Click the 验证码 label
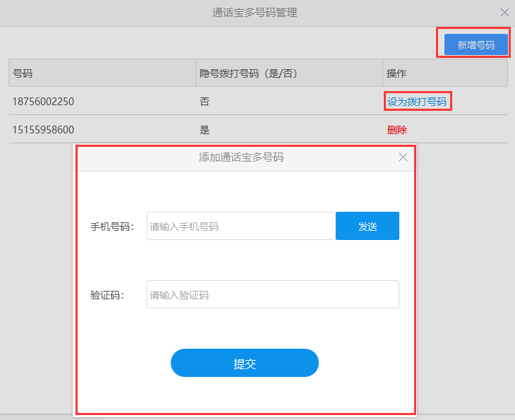The width and height of the screenshot is (515, 420). 107,295
